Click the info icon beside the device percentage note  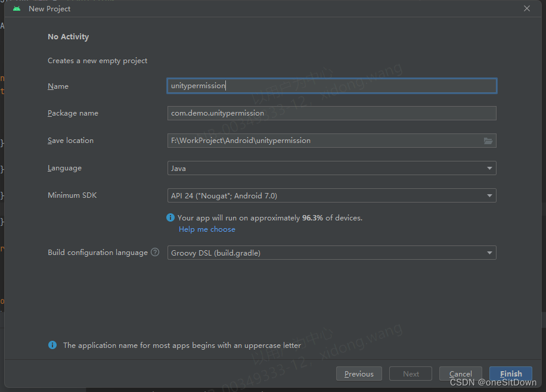point(170,217)
